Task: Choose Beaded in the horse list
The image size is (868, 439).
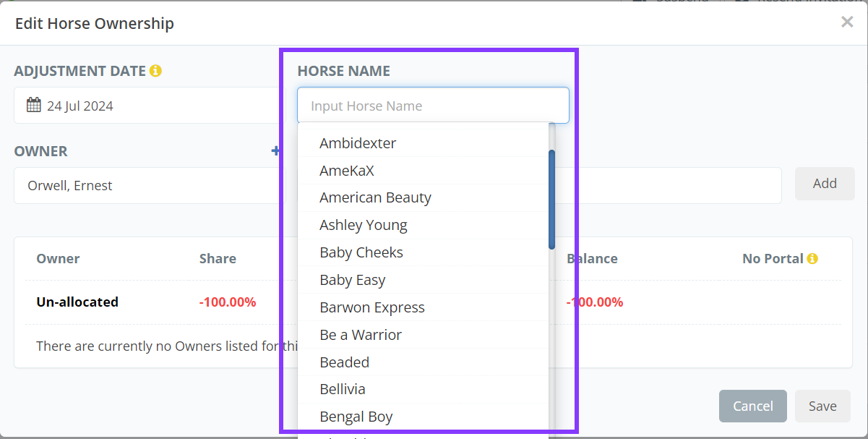Action: [x=345, y=362]
